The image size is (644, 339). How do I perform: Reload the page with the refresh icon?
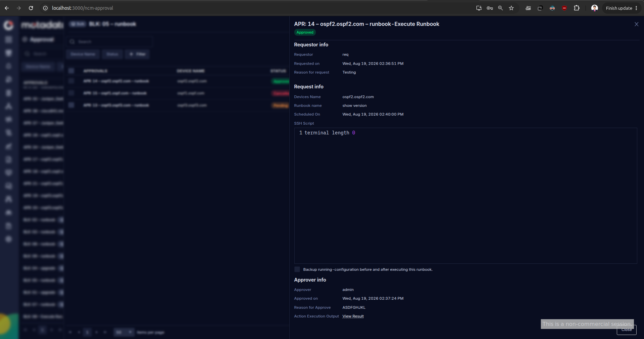tap(31, 8)
